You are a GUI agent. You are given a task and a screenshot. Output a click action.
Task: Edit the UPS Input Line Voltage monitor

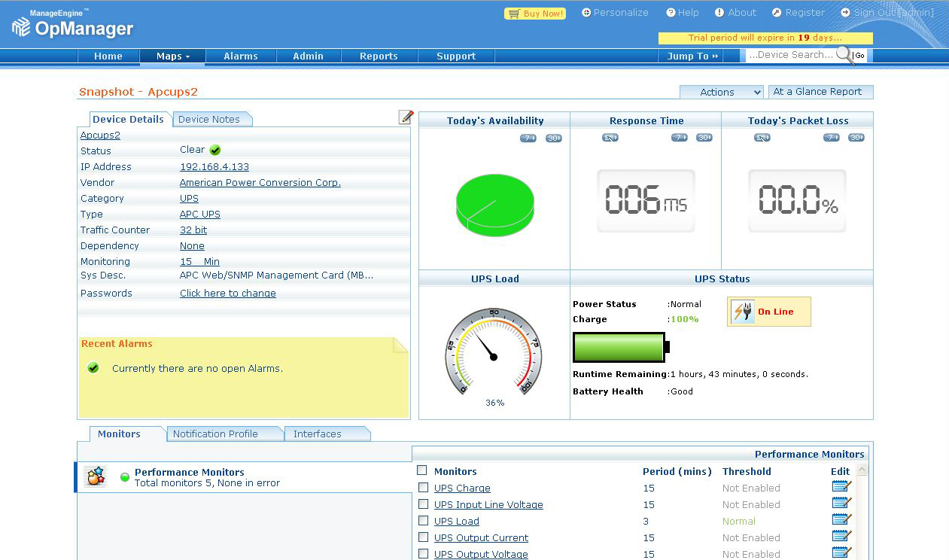[841, 504]
